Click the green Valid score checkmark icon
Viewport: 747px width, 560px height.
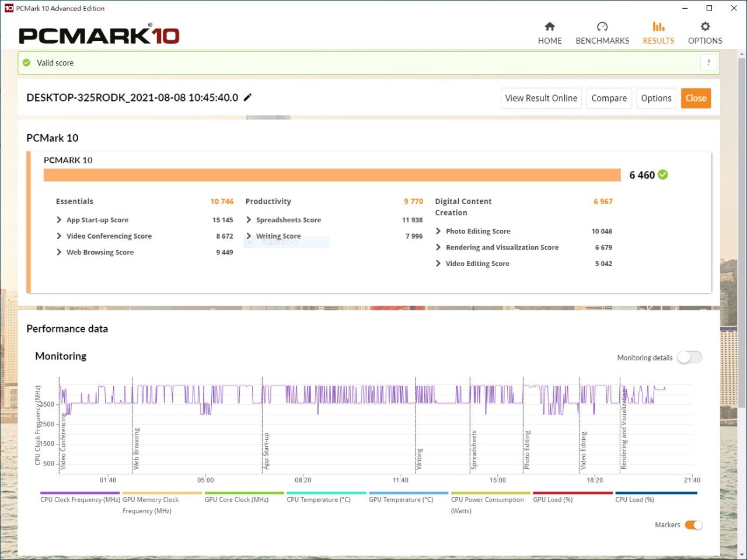26,62
